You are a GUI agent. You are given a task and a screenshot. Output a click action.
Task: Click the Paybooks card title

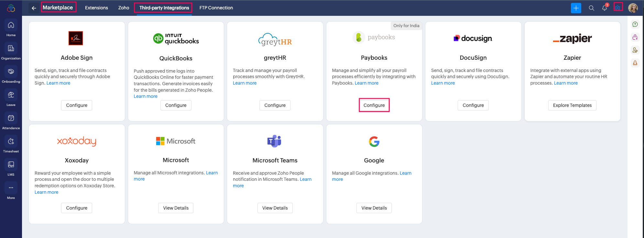[x=374, y=58]
